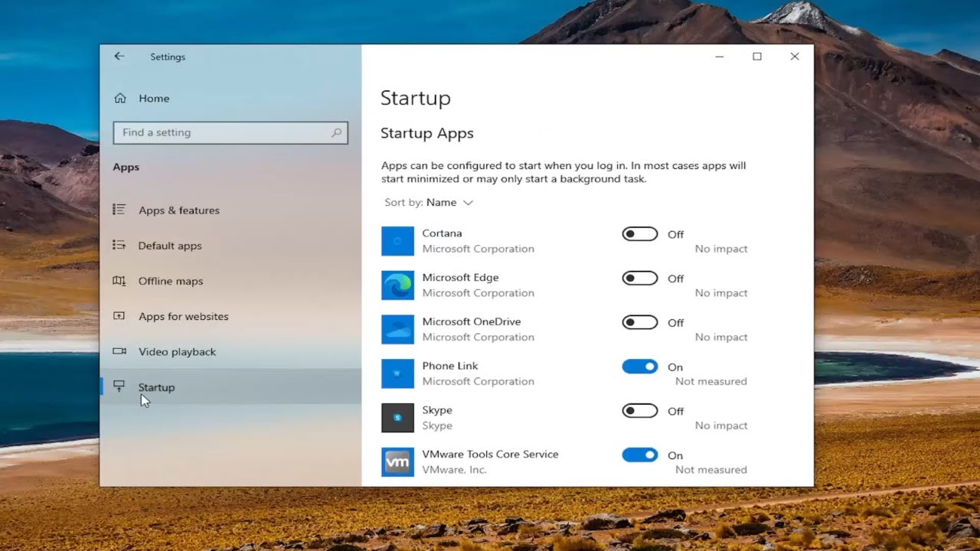Image resolution: width=980 pixels, height=551 pixels.
Task: Maximize the Settings window
Action: tap(757, 57)
